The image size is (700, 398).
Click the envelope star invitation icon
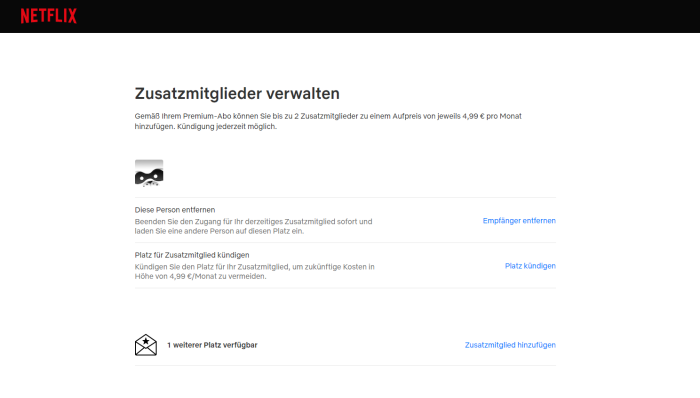pos(146,345)
